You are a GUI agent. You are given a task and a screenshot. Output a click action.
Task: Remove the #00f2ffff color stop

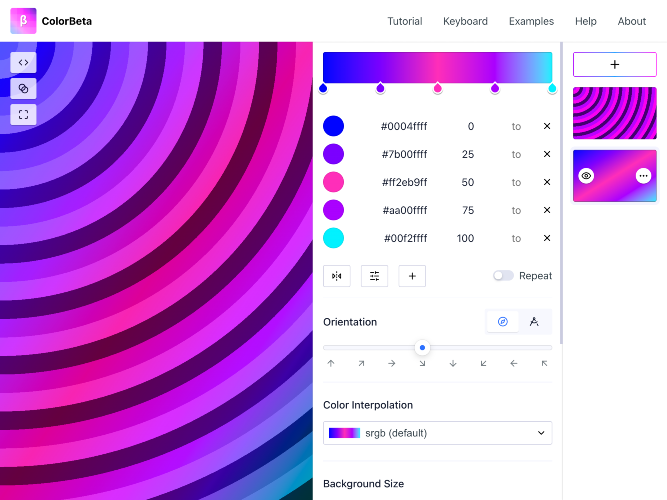tap(547, 238)
